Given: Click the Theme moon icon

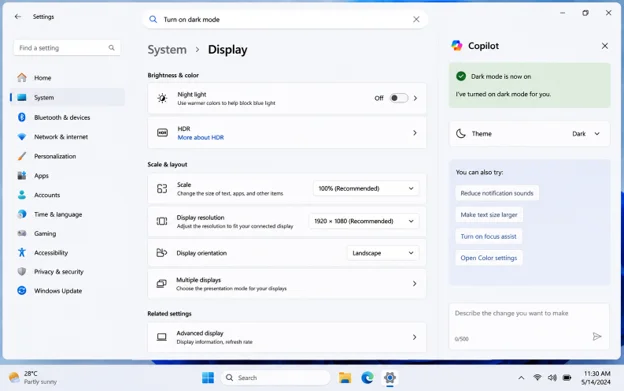Looking at the screenshot, I should pyautogui.click(x=460, y=134).
